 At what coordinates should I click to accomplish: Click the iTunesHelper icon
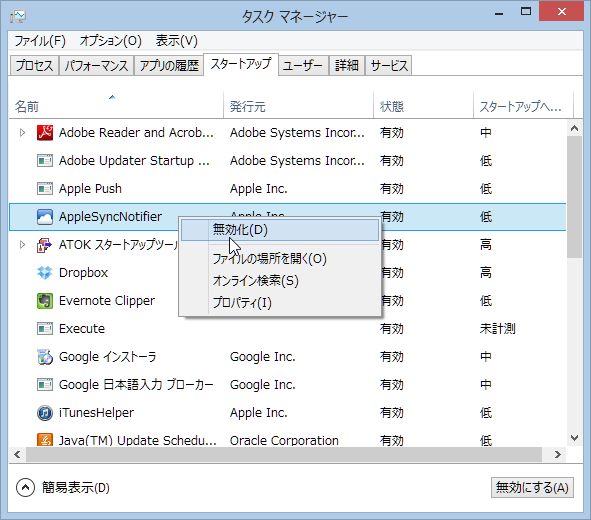point(45,413)
